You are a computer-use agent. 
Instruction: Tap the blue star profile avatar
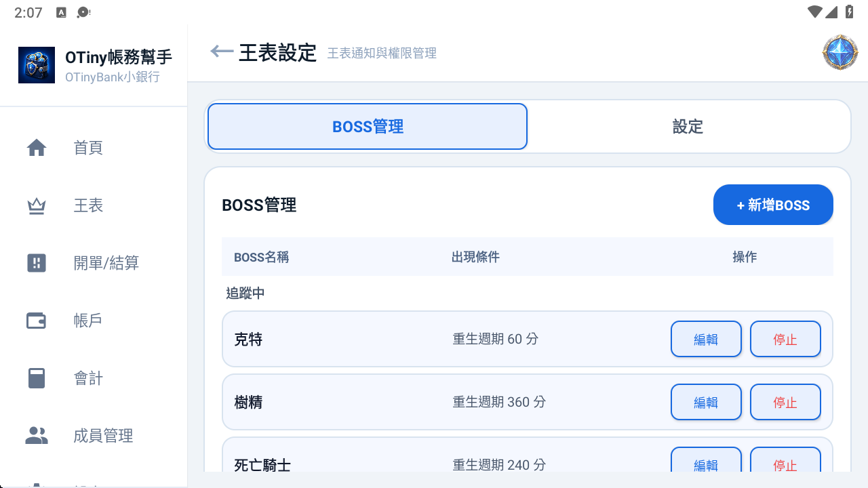tap(840, 52)
